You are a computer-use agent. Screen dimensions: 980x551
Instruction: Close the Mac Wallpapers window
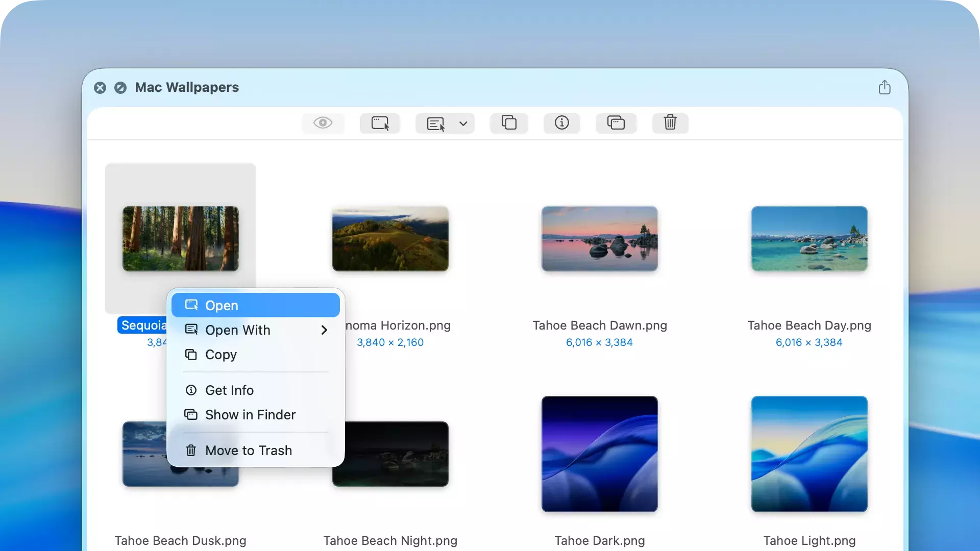coord(100,88)
